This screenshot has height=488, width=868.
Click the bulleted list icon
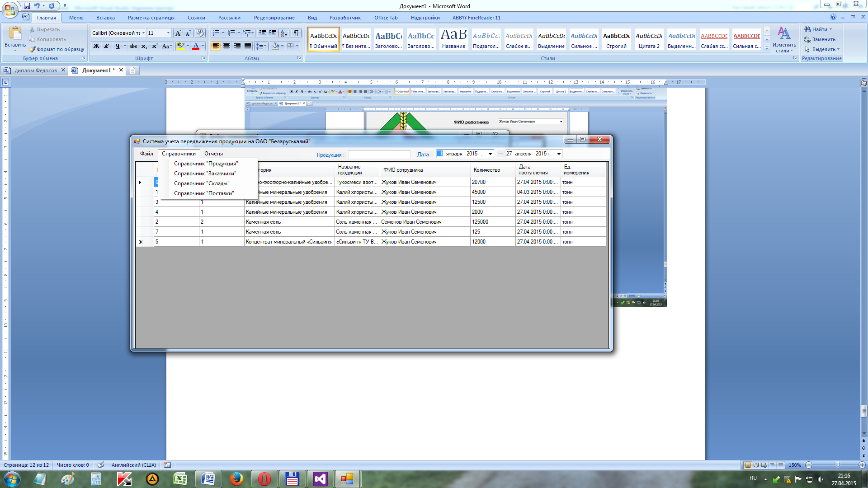[x=216, y=33]
